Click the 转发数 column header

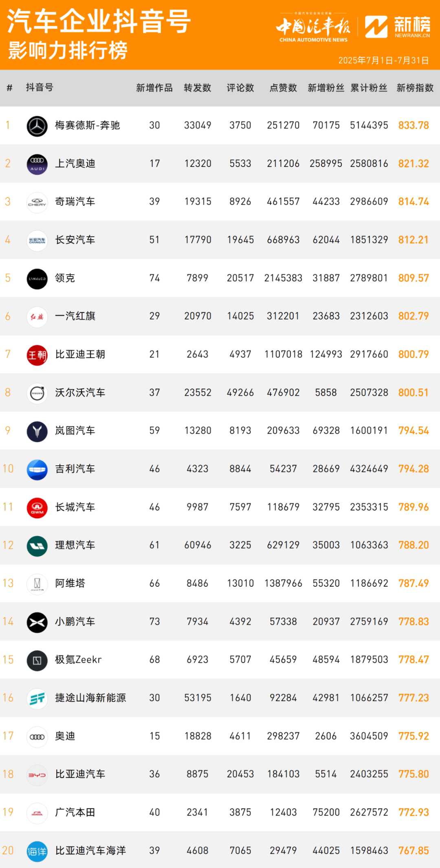pos(198,88)
